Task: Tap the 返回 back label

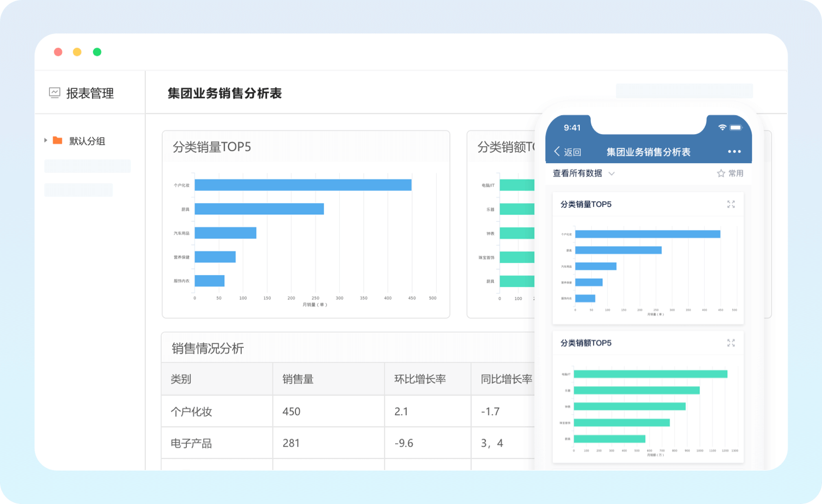Action: (572, 152)
